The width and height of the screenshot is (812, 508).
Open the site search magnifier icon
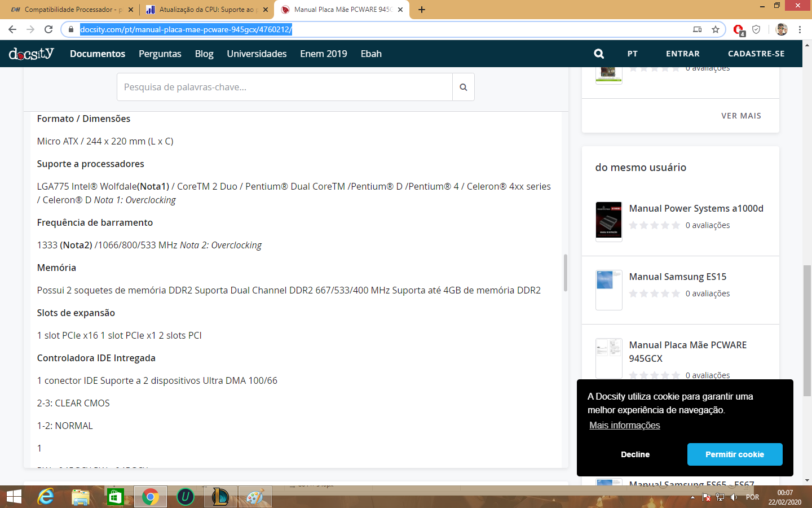click(x=599, y=54)
